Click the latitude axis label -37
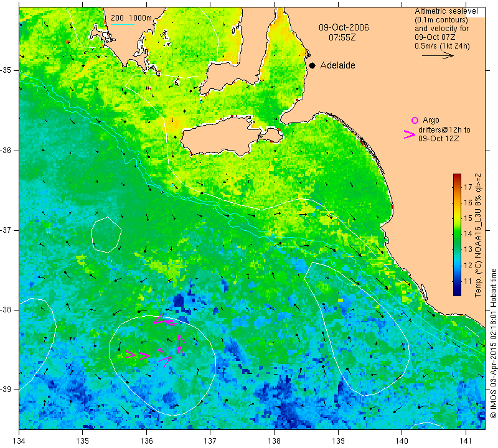This screenshot has width=498, height=448. (6, 230)
